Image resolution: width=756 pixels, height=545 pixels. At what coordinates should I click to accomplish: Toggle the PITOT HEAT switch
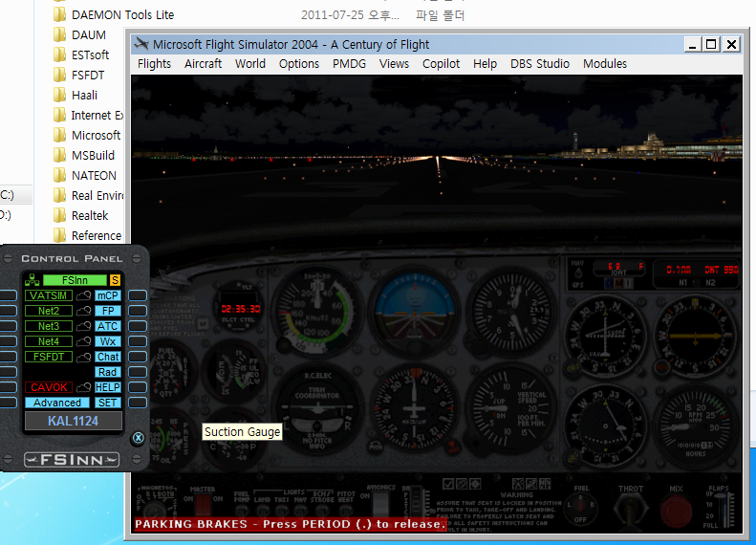[345, 511]
